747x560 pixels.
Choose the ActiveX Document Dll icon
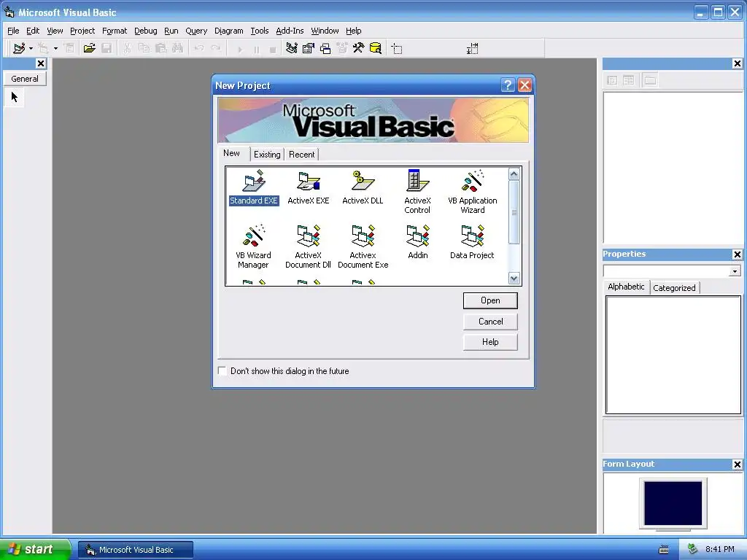pyautogui.click(x=309, y=246)
